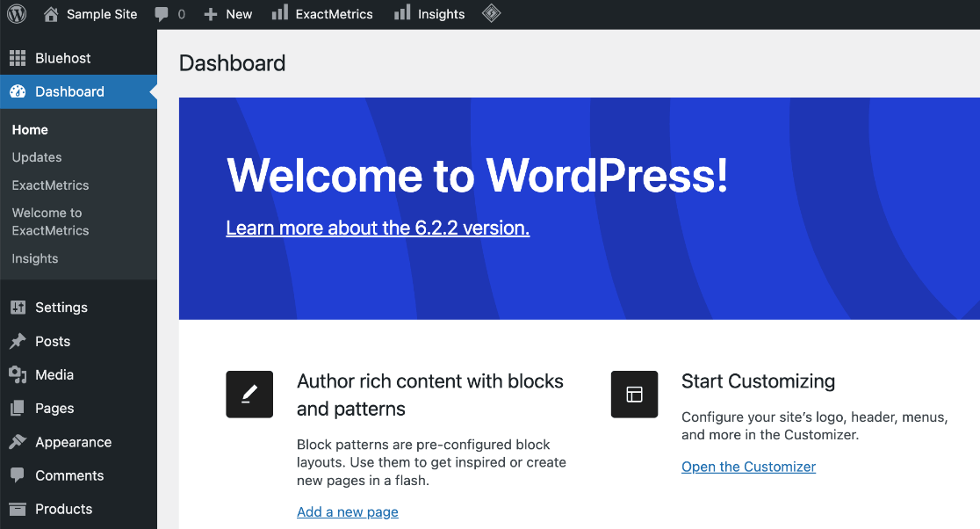Open the comments bubble icon in the admin bar
The width and height of the screenshot is (980, 529).
162,14
